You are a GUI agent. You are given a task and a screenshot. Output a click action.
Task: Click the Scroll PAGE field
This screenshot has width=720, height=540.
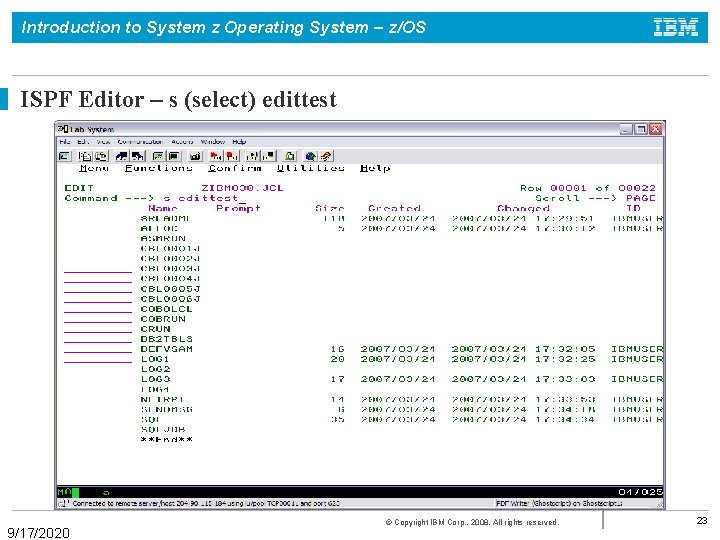[x=641, y=198]
